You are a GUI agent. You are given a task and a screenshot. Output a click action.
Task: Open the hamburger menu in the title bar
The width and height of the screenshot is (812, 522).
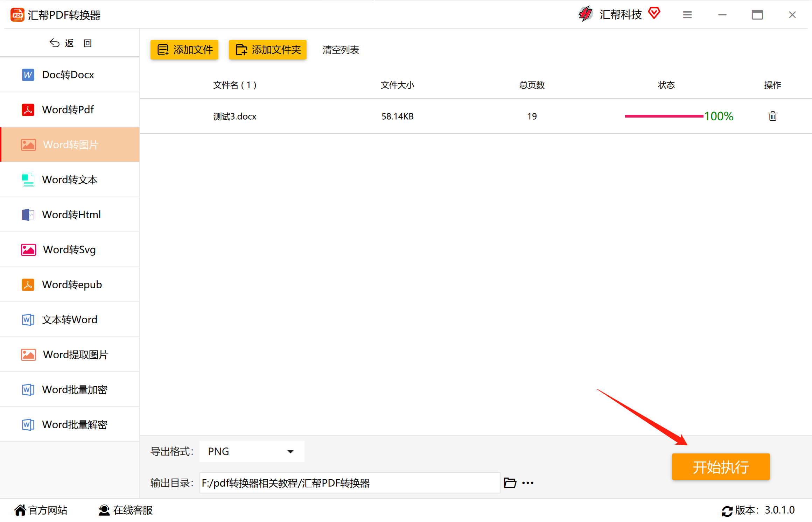pyautogui.click(x=687, y=15)
